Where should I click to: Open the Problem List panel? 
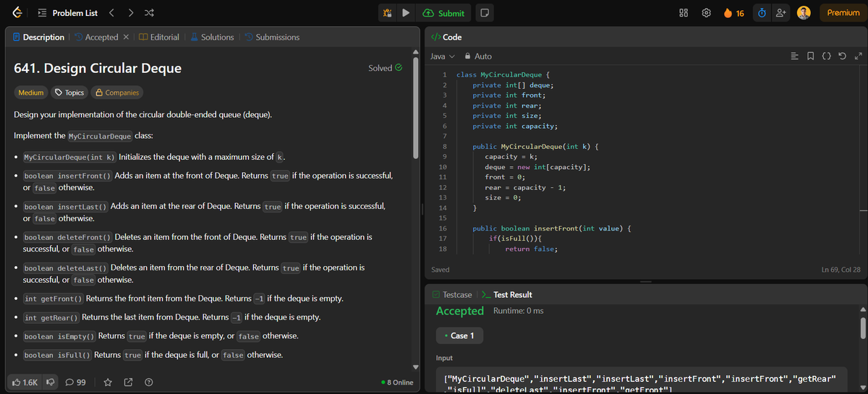click(x=68, y=13)
